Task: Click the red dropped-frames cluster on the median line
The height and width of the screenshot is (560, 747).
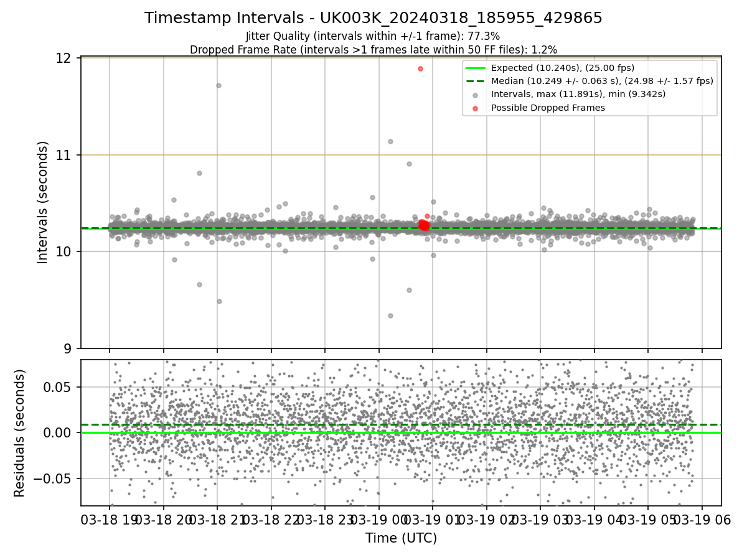Action: [x=423, y=225]
